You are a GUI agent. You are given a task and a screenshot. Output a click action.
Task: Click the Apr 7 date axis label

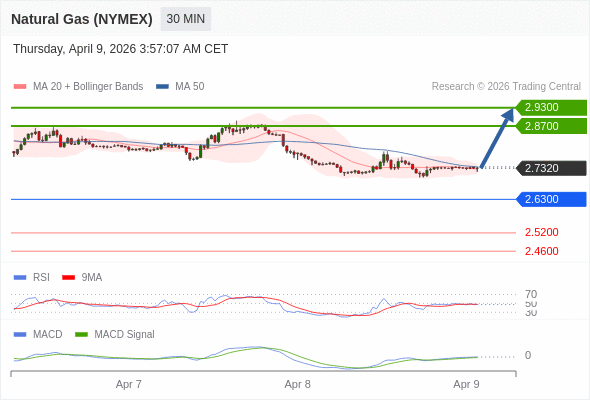[129, 385]
